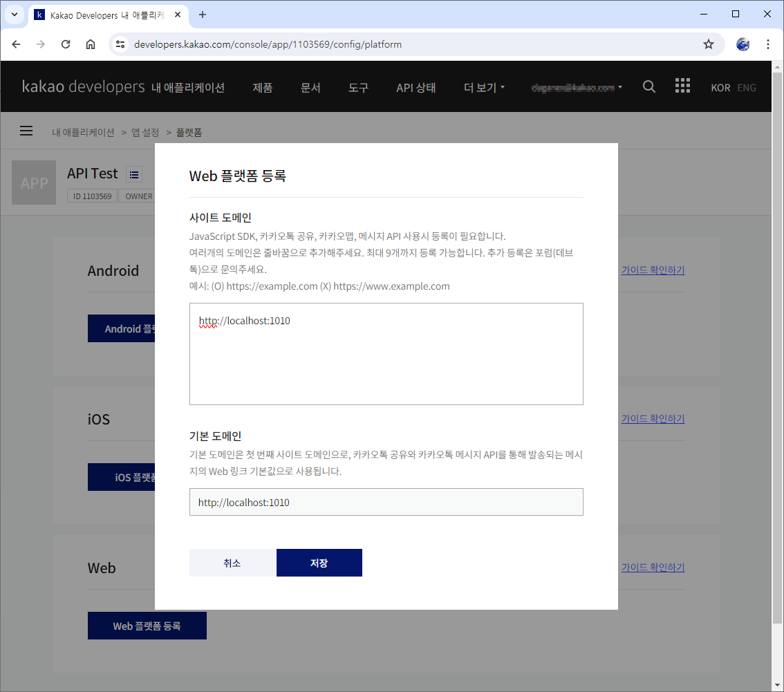Screen dimensions: 784x692
Task: Bookmark this page with star icon
Action: (709, 44)
